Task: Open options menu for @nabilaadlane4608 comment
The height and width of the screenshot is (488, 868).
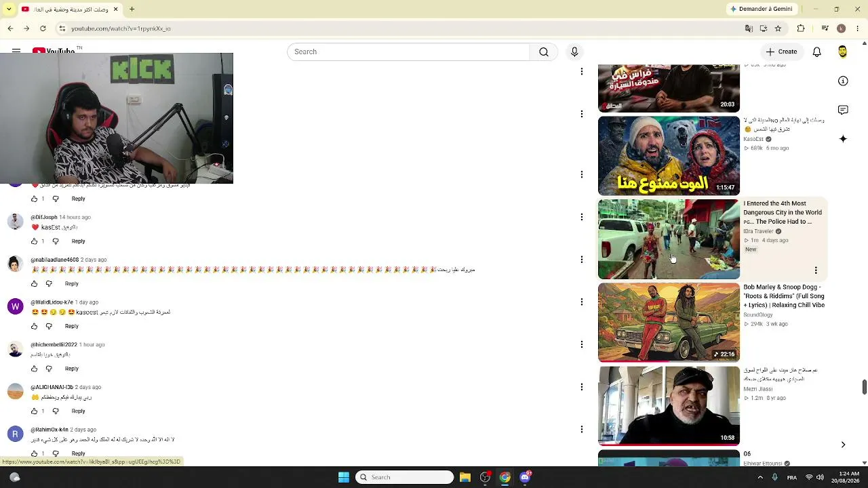Action: [581, 260]
